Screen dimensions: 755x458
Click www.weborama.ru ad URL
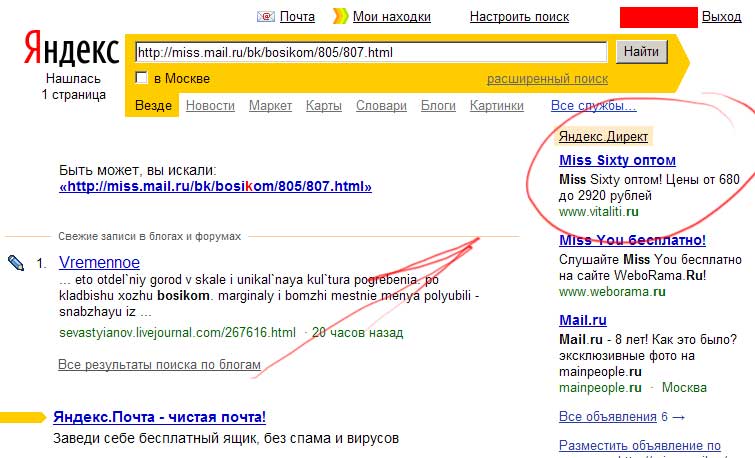pos(612,291)
